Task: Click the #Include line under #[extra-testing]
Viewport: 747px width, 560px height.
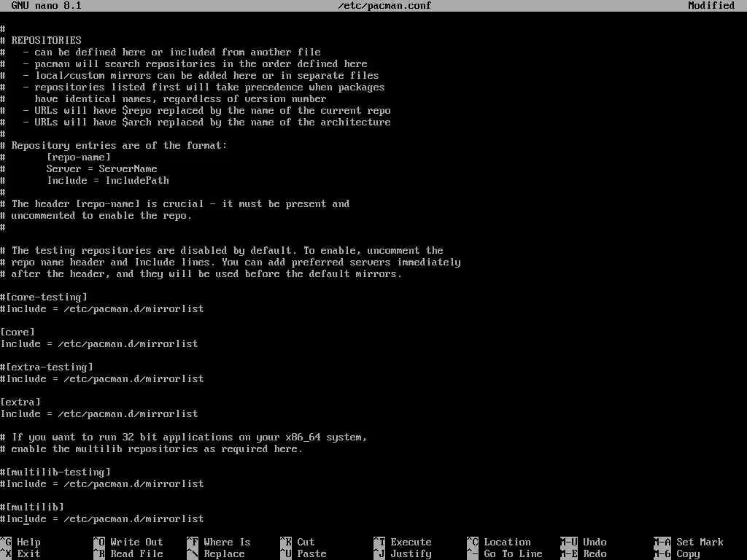Action: pos(102,379)
